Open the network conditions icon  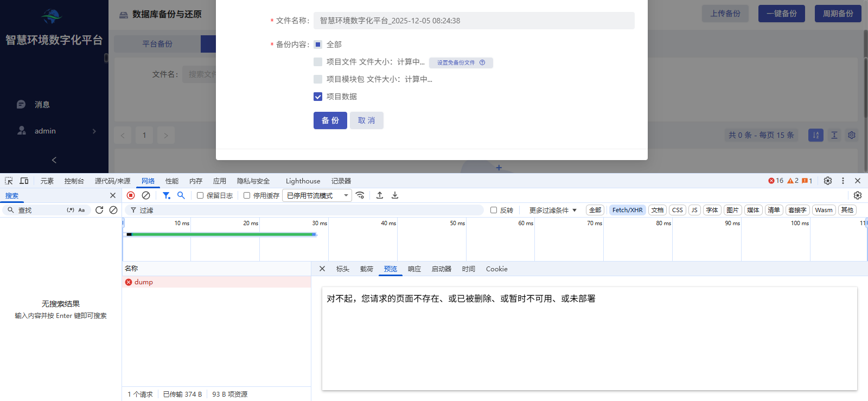click(x=360, y=195)
